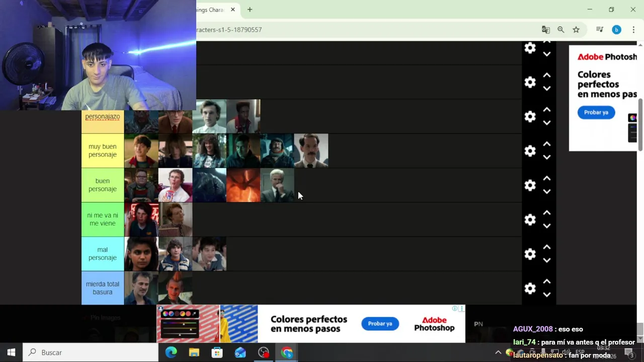Move buen personaje tier up
Image resolution: width=644 pixels, height=362 pixels.
pos(547,178)
